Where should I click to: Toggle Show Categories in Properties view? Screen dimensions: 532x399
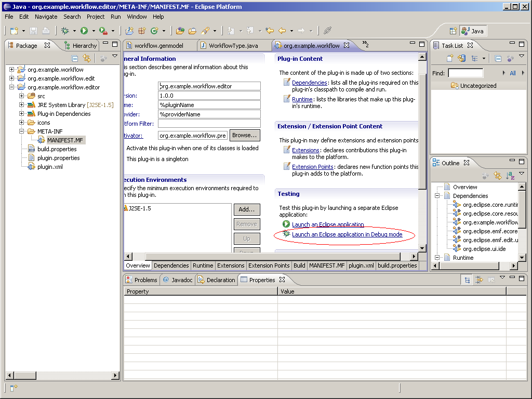pyautogui.click(x=468, y=280)
